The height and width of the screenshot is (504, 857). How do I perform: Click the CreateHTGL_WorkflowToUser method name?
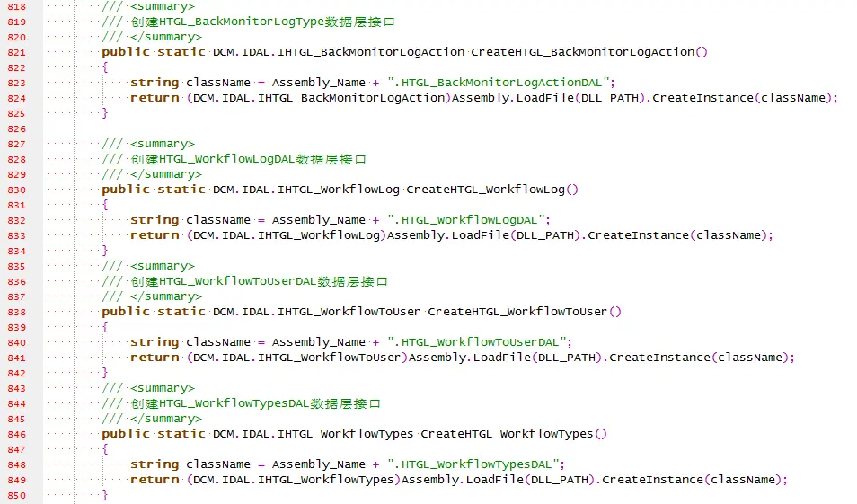tap(517, 312)
